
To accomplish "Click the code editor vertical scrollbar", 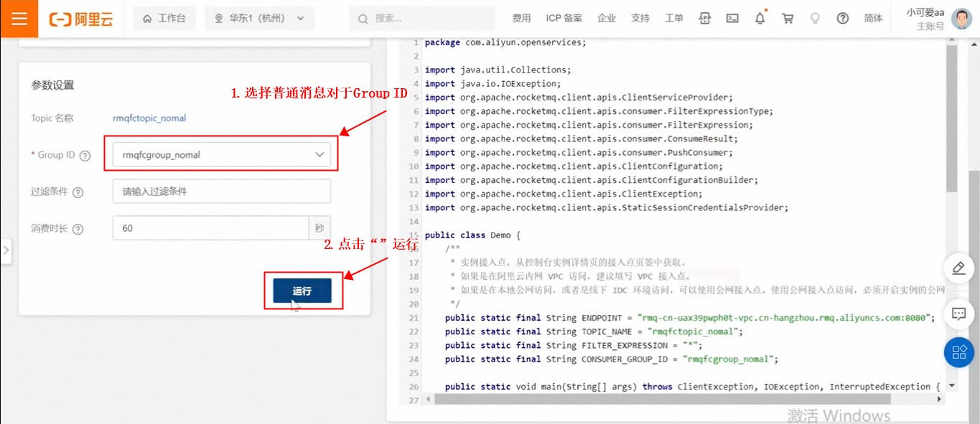I will click(x=951, y=118).
